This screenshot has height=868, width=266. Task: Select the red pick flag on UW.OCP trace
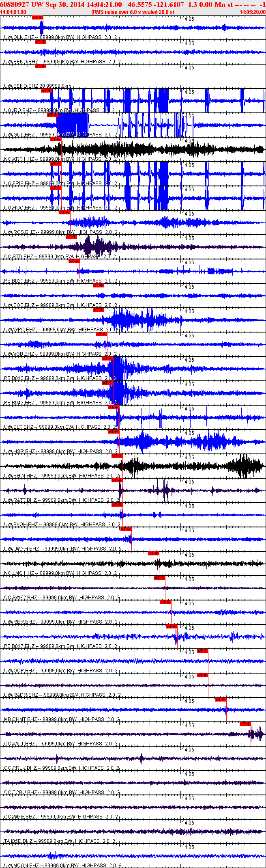[203, 651]
